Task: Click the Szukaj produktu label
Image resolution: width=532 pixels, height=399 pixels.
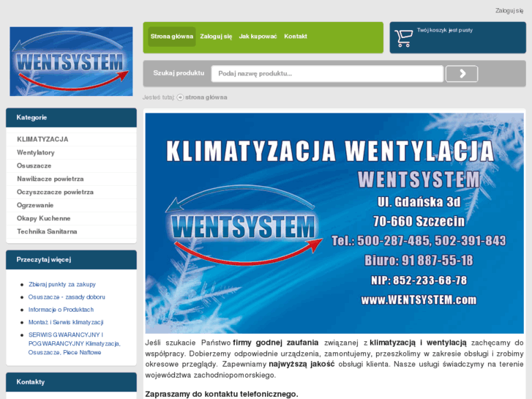Action: coord(179,73)
